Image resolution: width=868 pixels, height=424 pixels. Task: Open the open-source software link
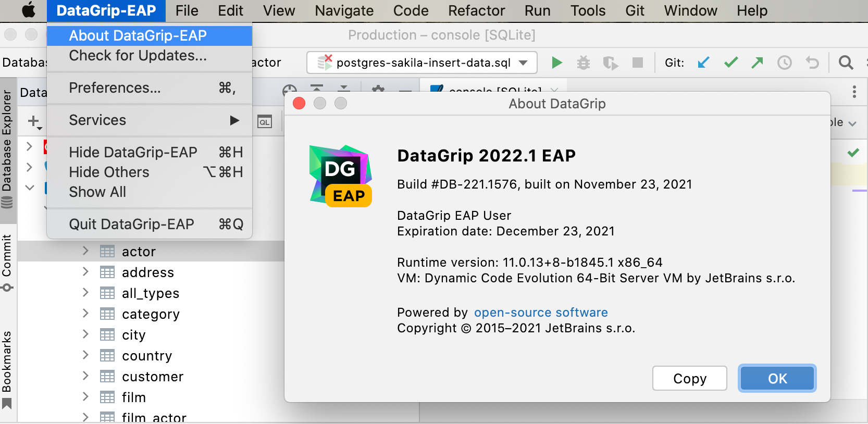pyautogui.click(x=540, y=313)
